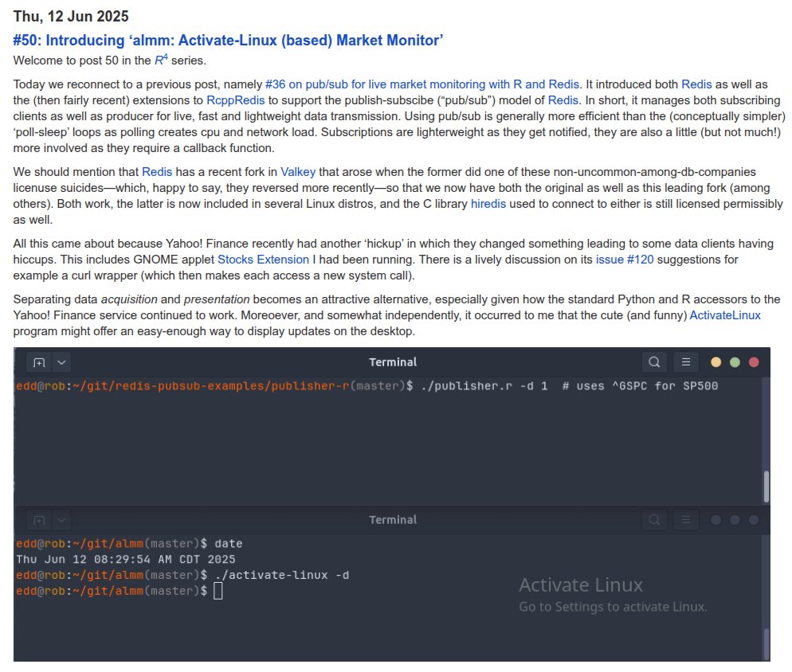Follow the R4 series link
792x672 pixels.
coord(161,60)
